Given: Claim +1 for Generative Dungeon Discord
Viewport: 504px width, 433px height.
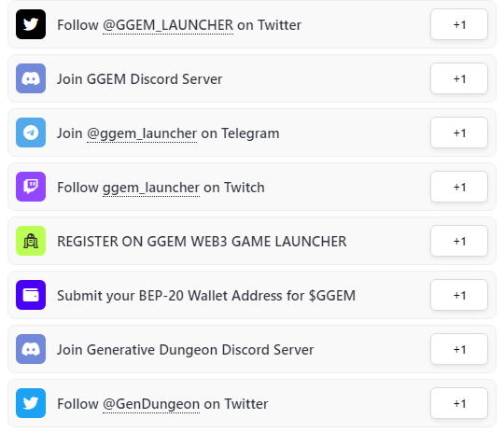Looking at the screenshot, I should point(459,349).
